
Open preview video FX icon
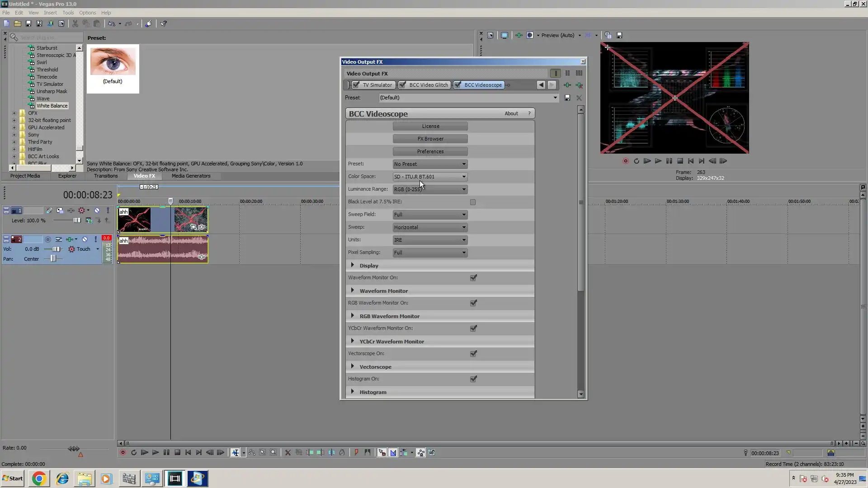[519, 35]
